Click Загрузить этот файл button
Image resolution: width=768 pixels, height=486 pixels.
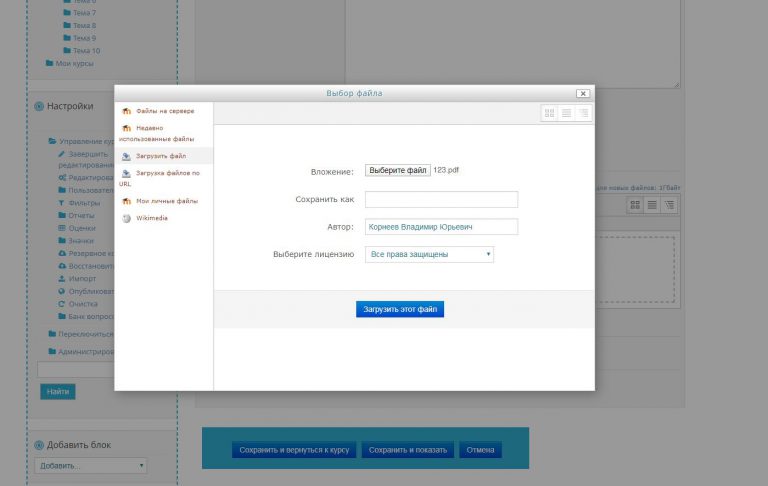(x=400, y=309)
